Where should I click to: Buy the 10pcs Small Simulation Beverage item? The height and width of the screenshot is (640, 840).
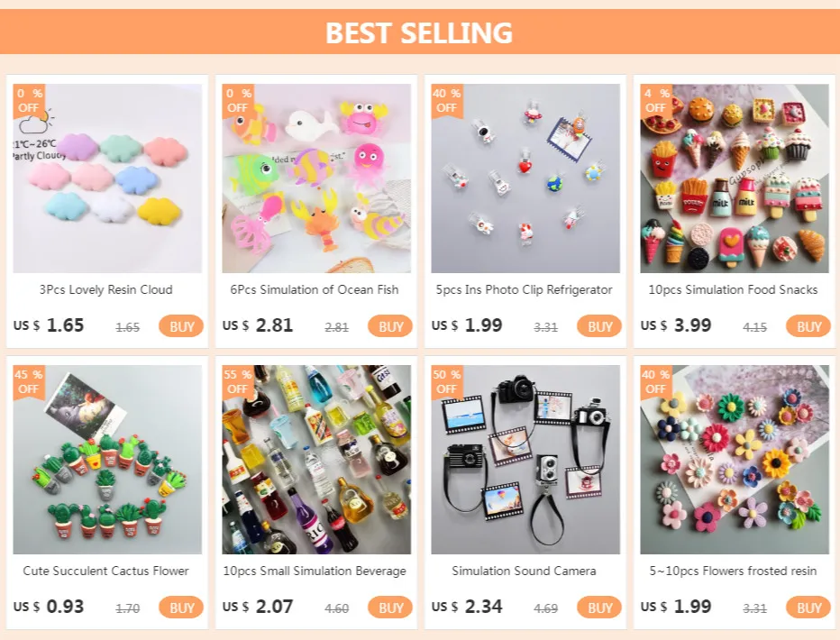[x=390, y=608]
